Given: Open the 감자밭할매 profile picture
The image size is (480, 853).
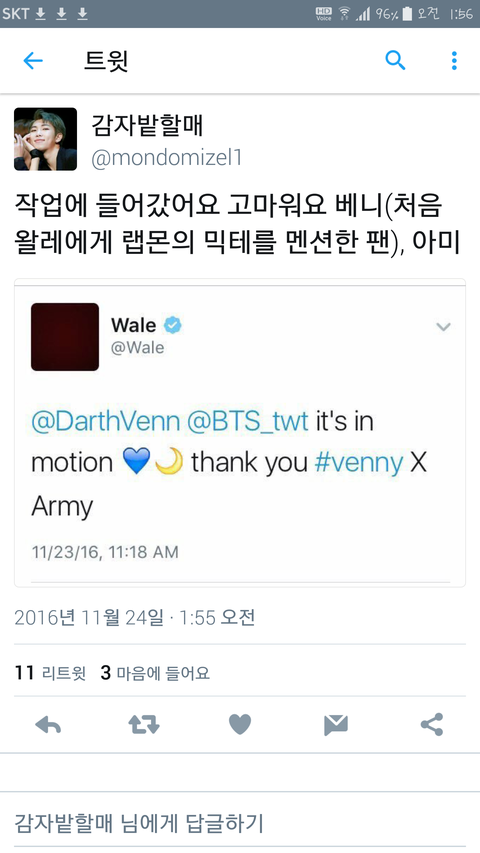Looking at the screenshot, I should [46, 139].
